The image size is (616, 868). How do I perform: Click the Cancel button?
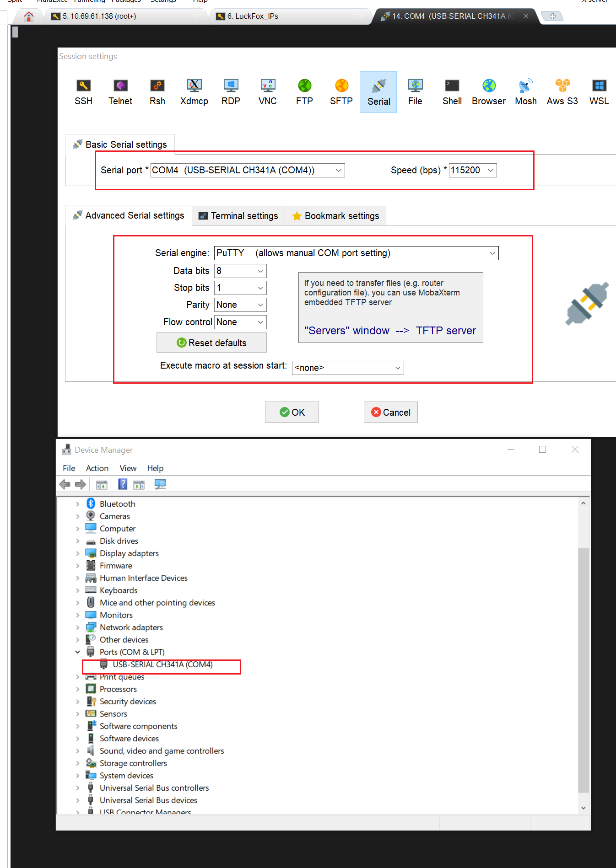(x=391, y=412)
